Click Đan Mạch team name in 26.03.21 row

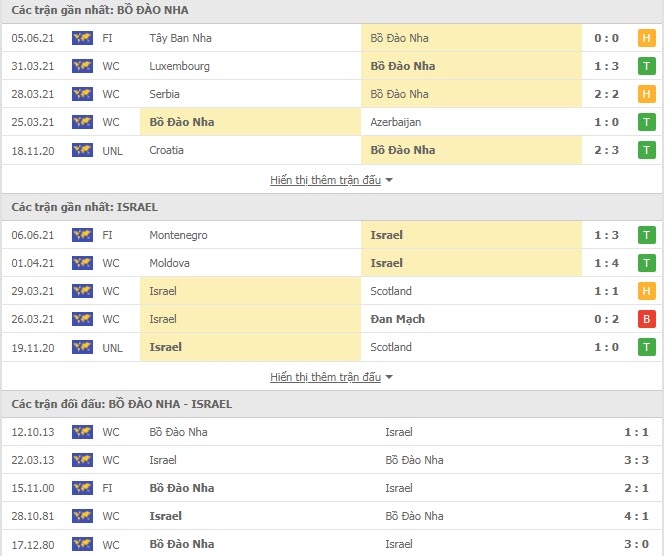point(397,319)
